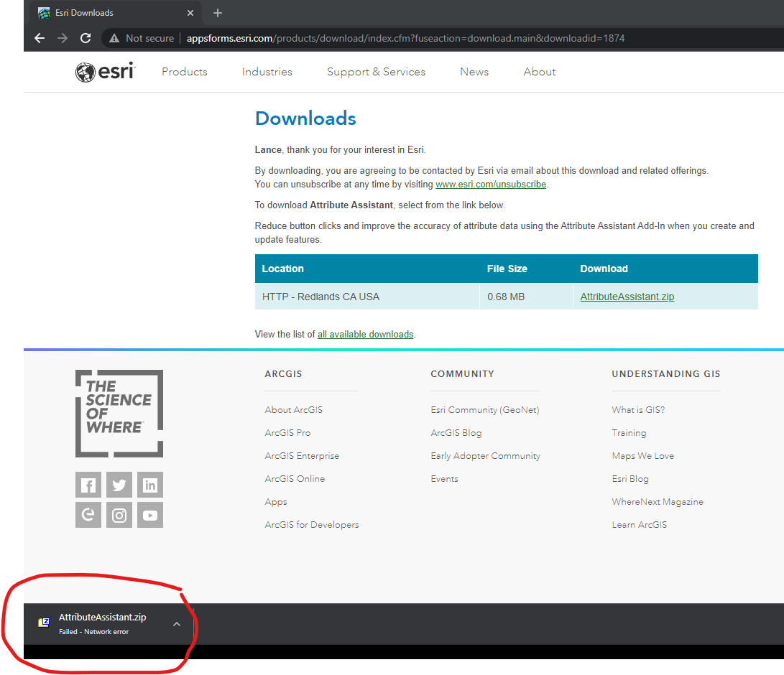Open ArcGIS for Developers link
The width and height of the screenshot is (784, 675).
tap(312, 525)
